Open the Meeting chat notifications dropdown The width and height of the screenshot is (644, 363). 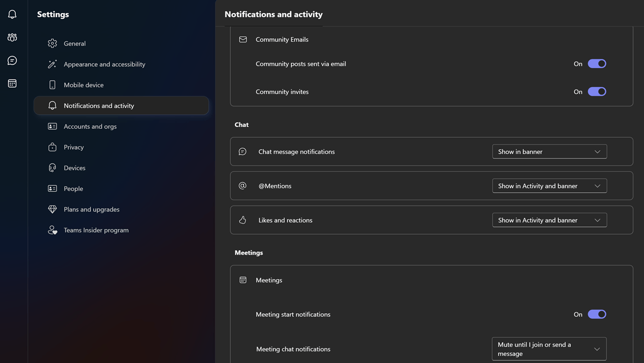point(549,349)
